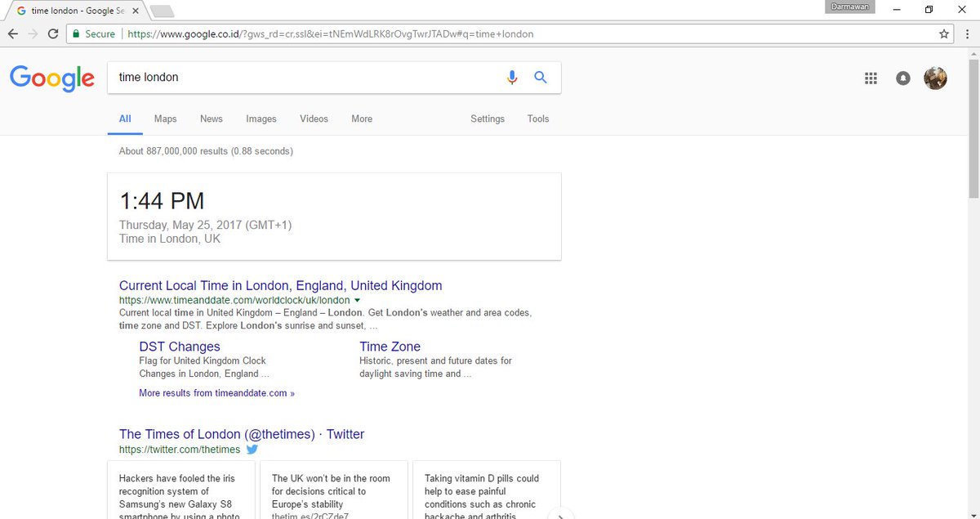Click the Twitter bird icon
The height and width of the screenshot is (519, 980).
(252, 450)
